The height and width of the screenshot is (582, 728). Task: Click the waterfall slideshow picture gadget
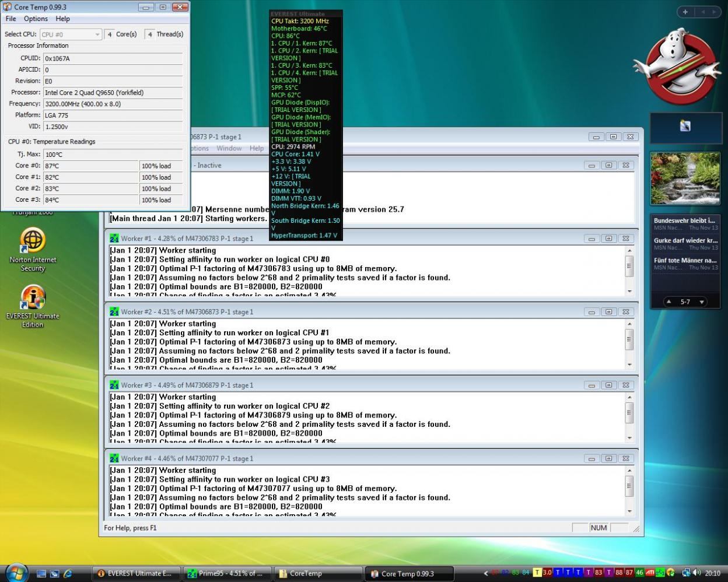[685, 178]
